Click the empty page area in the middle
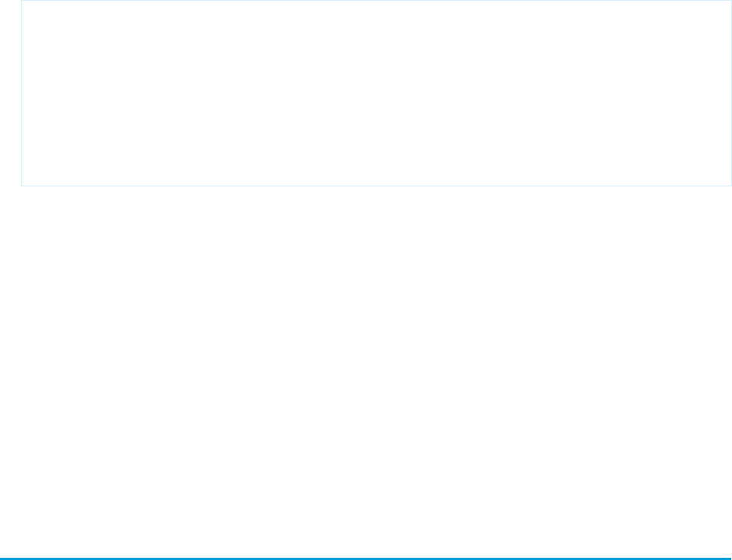 (x=366, y=361)
